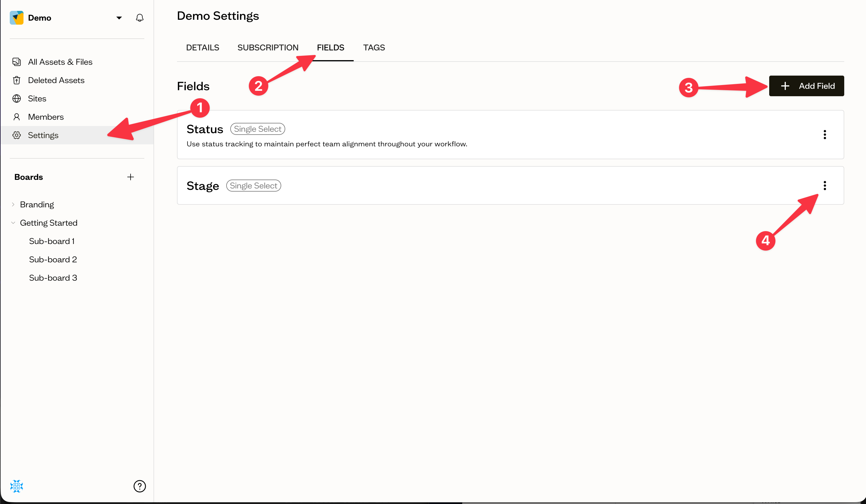This screenshot has height=504, width=866.
Task: Open the Sites page
Action: [37, 99]
